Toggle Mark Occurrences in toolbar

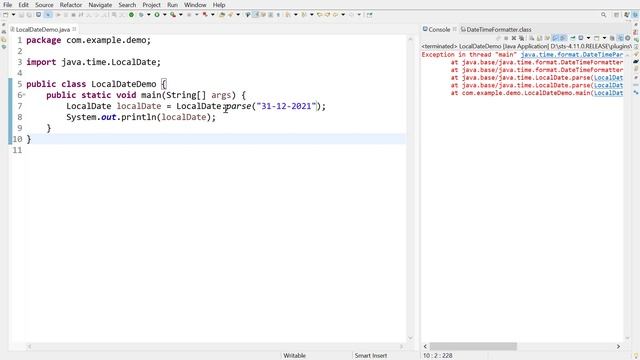pos(256,15)
